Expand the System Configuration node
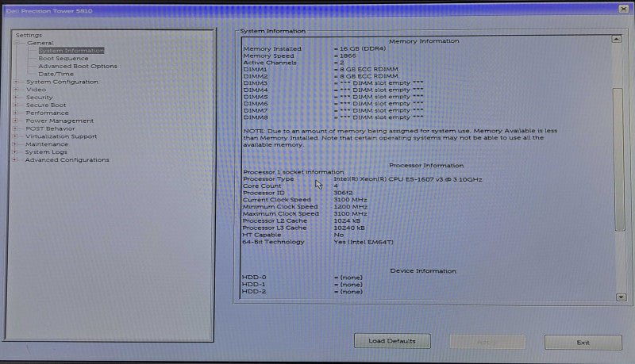The image size is (635, 364). point(16,82)
